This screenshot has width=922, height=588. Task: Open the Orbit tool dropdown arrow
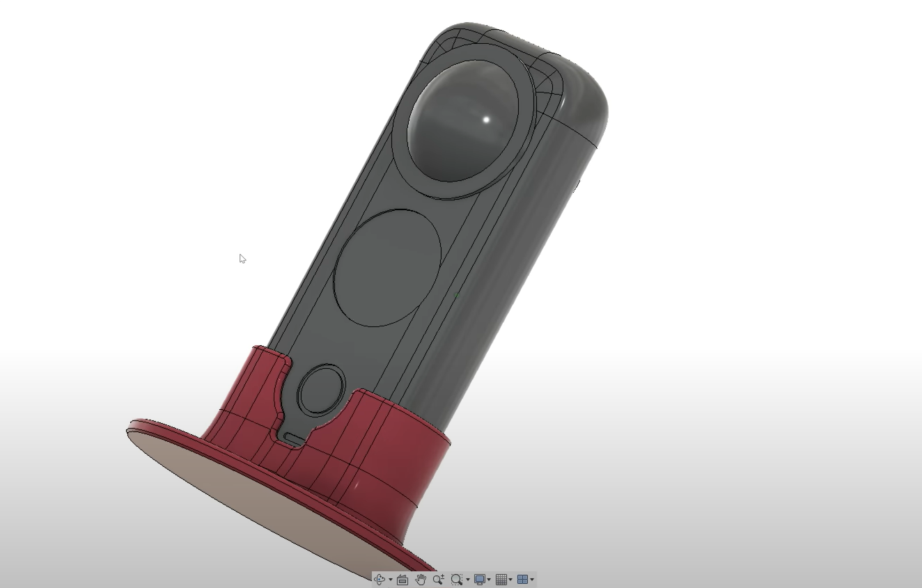pos(390,579)
